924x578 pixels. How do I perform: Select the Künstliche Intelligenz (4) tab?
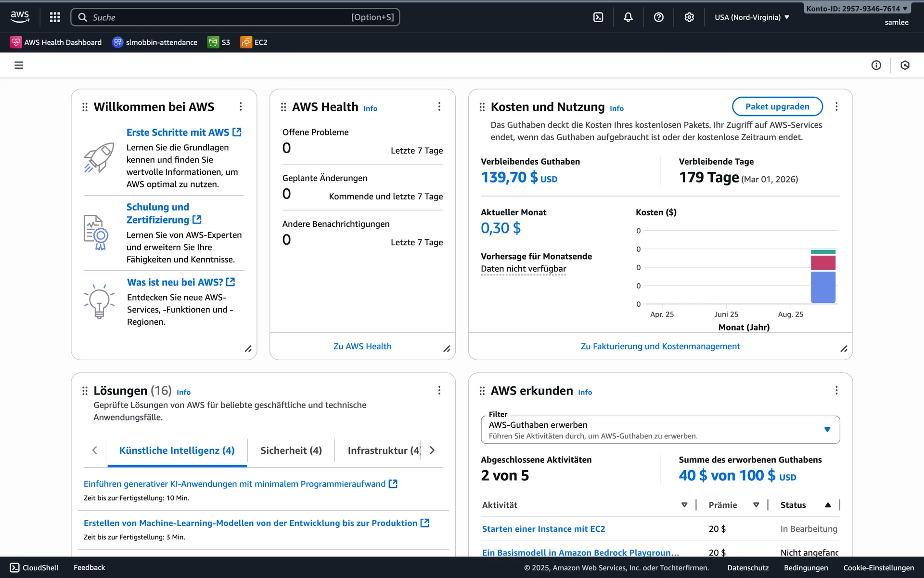pyautogui.click(x=177, y=450)
